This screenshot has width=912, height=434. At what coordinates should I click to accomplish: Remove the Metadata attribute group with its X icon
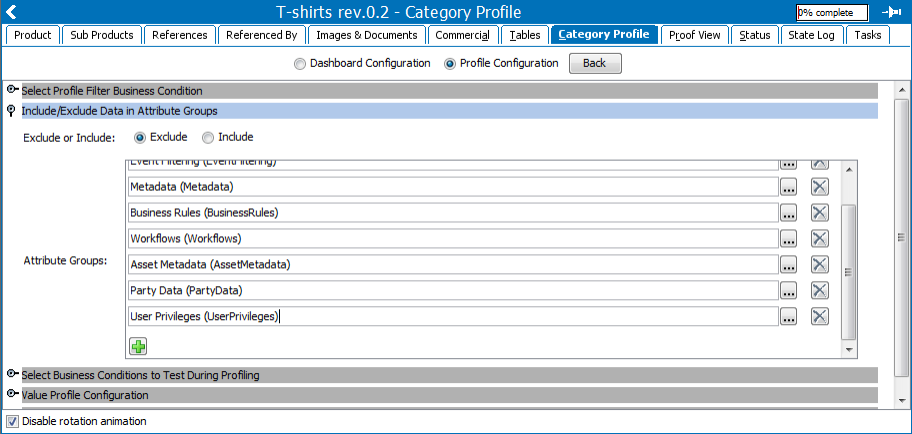(820, 187)
